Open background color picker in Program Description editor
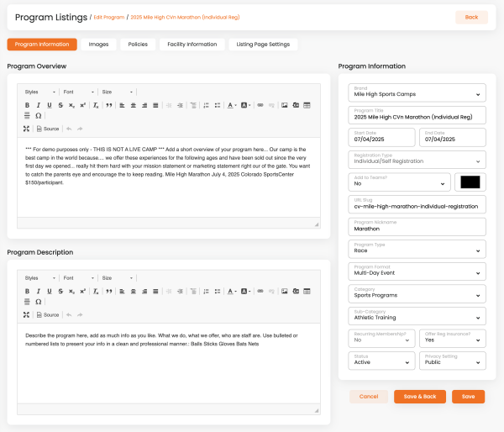 245,291
